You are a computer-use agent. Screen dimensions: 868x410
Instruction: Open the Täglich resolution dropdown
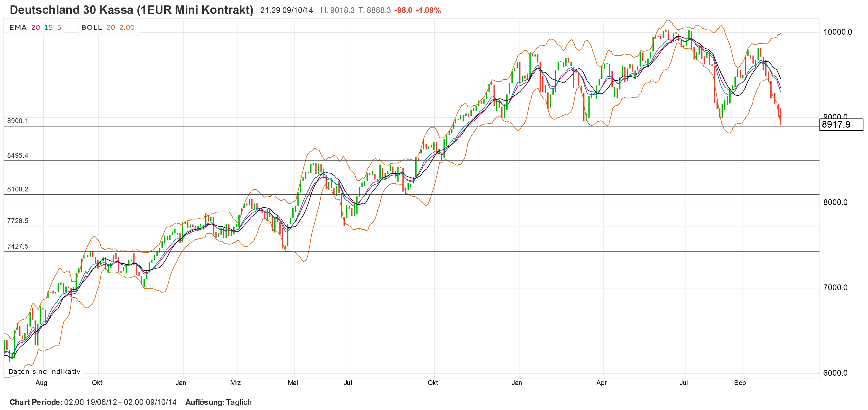[x=239, y=402]
